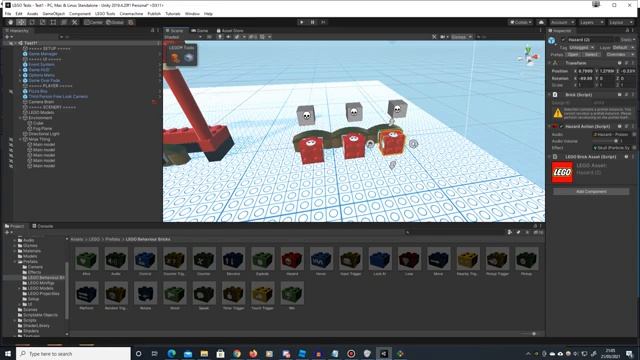Screen dimensions: 640x360
Task: Click Prefabs in the breadcrumb path
Action: [112, 239]
